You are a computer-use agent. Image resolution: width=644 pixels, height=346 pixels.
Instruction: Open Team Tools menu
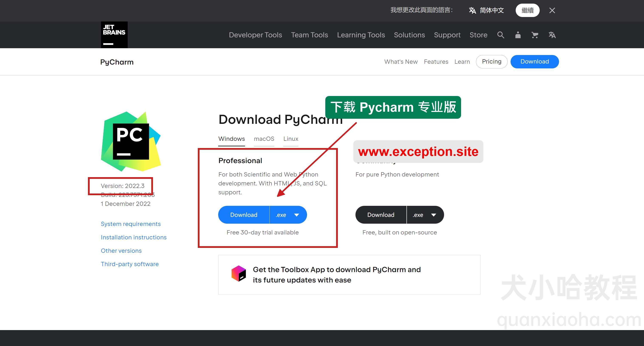[309, 35]
